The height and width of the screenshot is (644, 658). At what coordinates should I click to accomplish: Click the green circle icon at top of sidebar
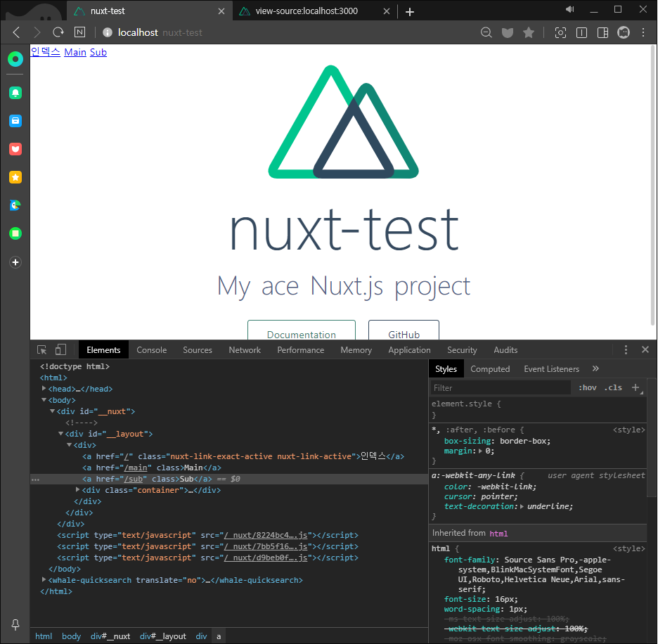coord(15,59)
